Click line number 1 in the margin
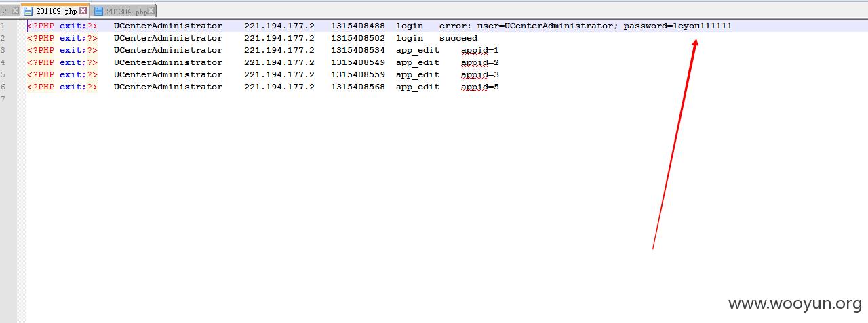 point(3,26)
